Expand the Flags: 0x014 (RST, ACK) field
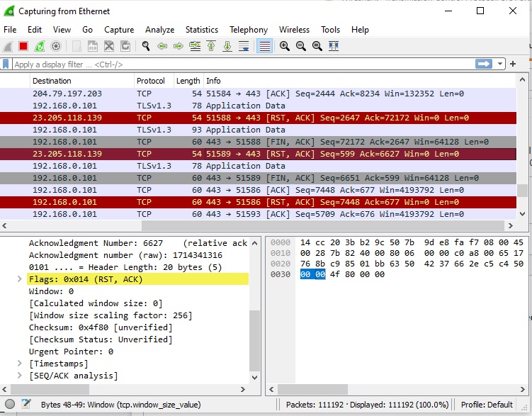The height and width of the screenshot is (416, 532). 20,279
